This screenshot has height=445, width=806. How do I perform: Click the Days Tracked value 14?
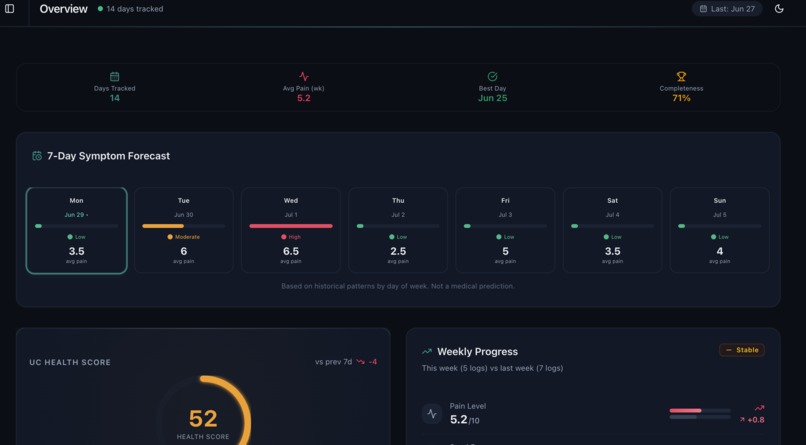coord(115,98)
